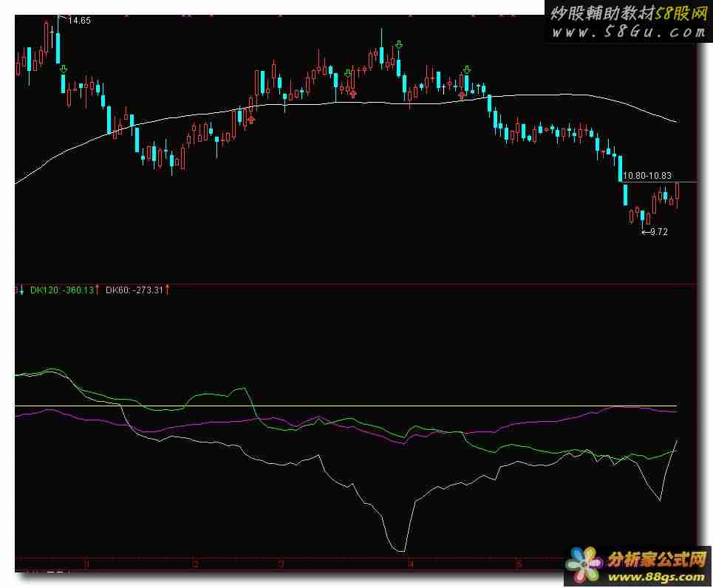713x588 pixels.
Task: Click the cyan down arrow before the DK120 label
Action: 22,290
